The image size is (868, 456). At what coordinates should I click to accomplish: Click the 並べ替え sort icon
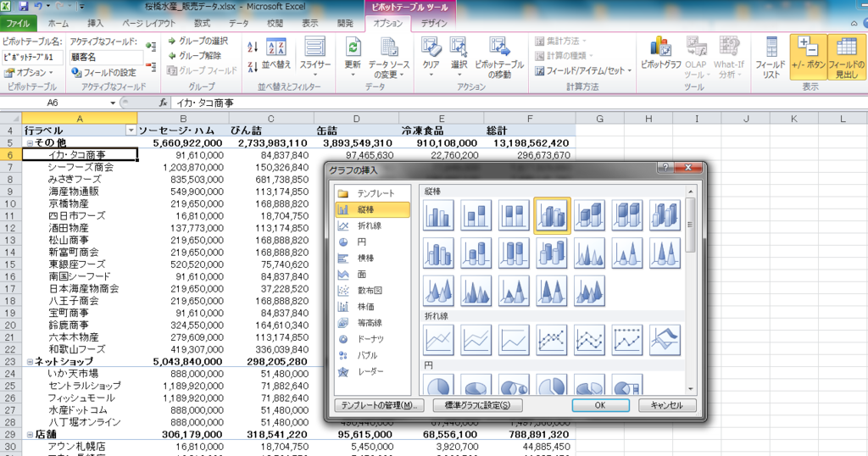coord(276,54)
